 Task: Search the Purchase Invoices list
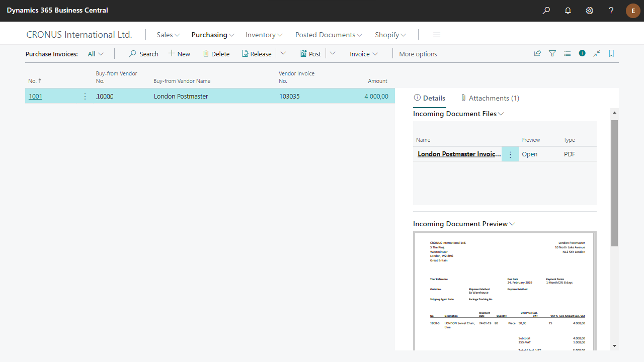[143, 54]
